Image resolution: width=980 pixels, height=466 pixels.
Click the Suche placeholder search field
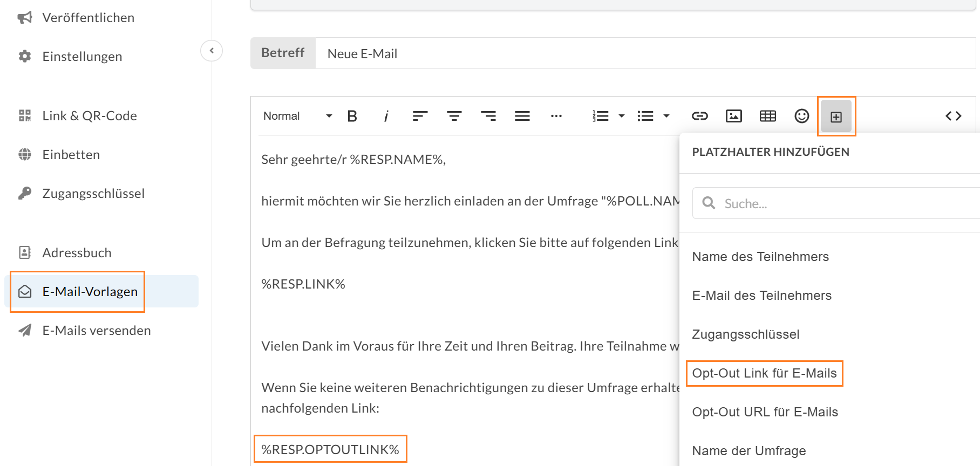click(x=836, y=203)
